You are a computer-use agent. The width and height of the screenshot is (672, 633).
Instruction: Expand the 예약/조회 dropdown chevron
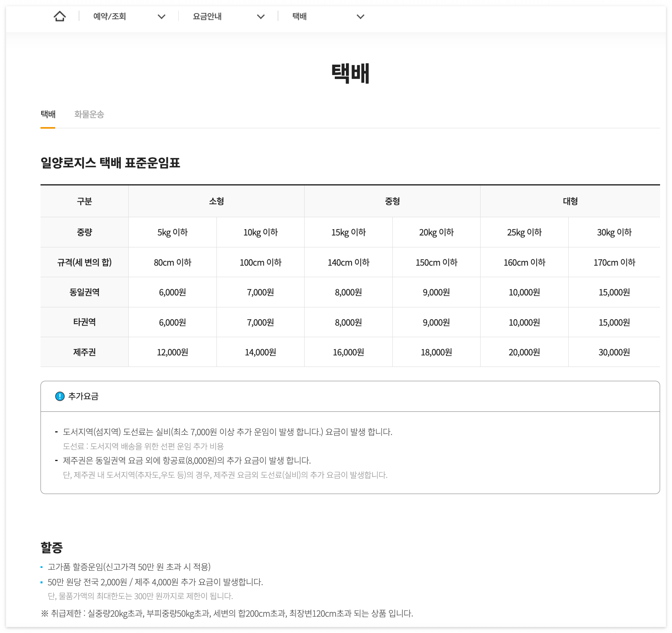[161, 17]
